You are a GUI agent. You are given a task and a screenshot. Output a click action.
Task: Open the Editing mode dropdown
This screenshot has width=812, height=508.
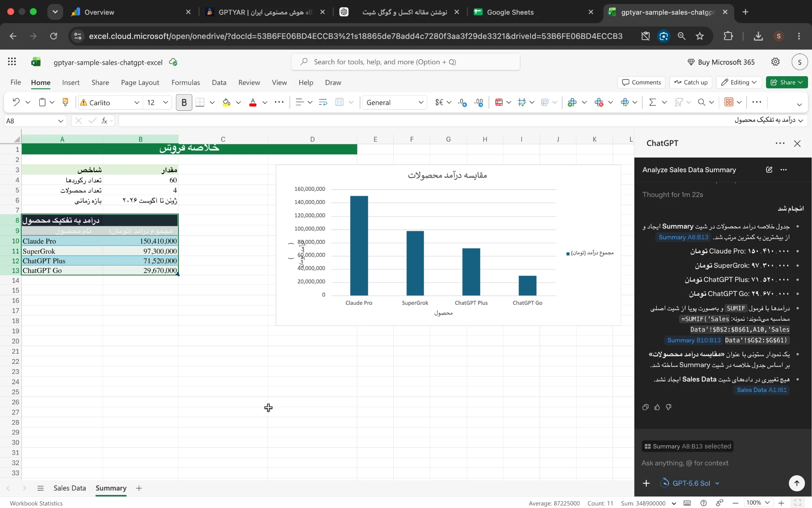point(739,82)
